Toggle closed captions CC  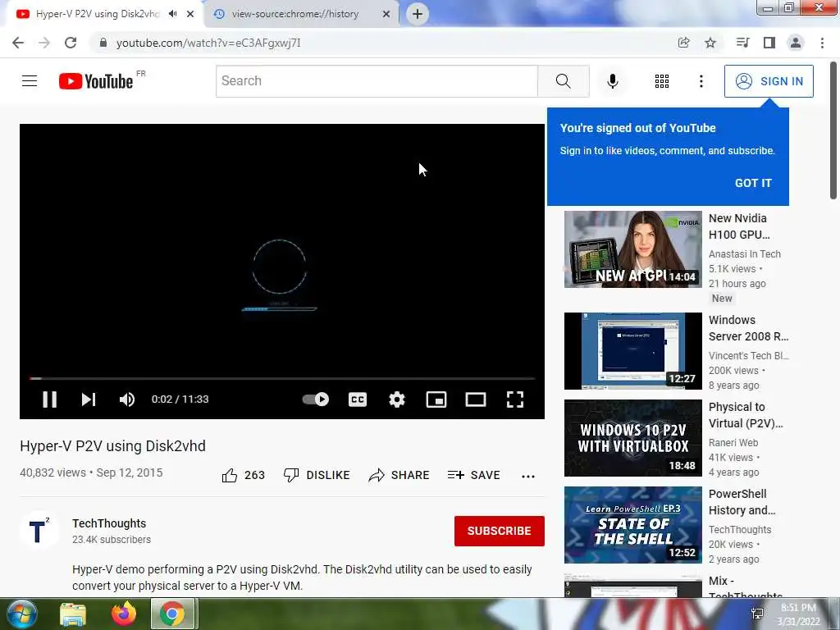coord(358,399)
